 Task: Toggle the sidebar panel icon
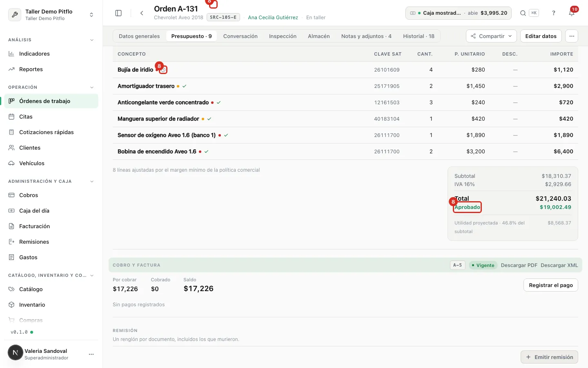tap(118, 13)
